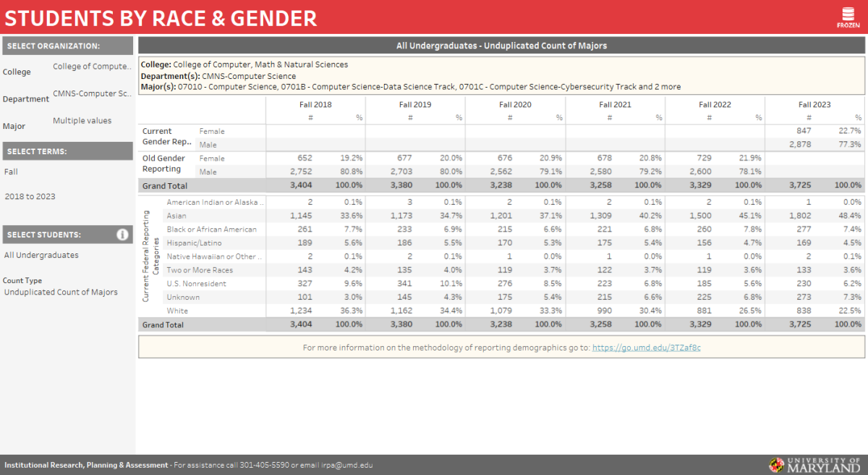Click the Fall 2021 column header

pos(615,105)
